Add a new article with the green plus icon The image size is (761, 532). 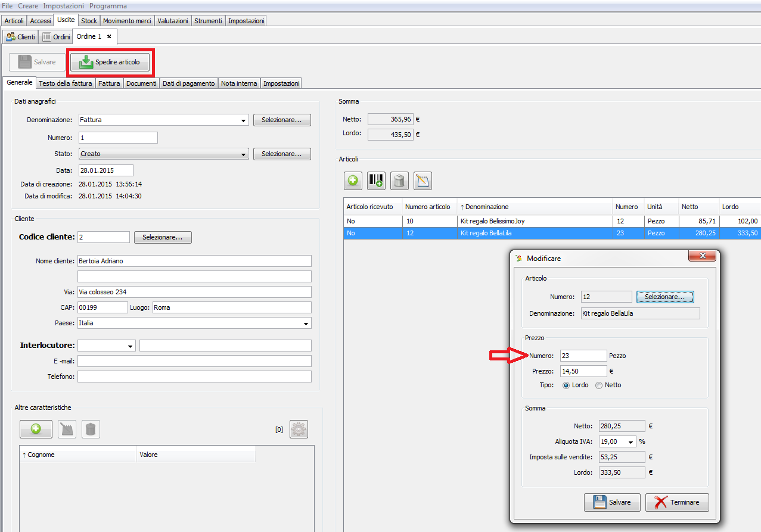click(353, 181)
